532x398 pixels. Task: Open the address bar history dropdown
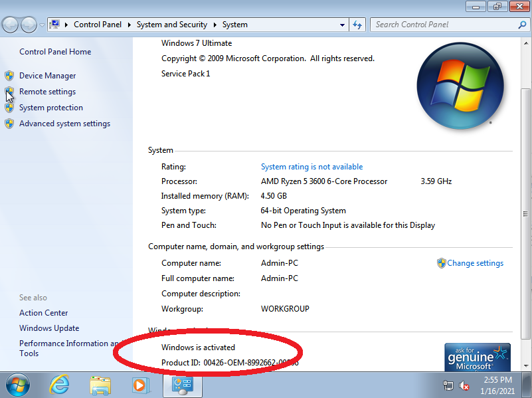[x=342, y=25]
